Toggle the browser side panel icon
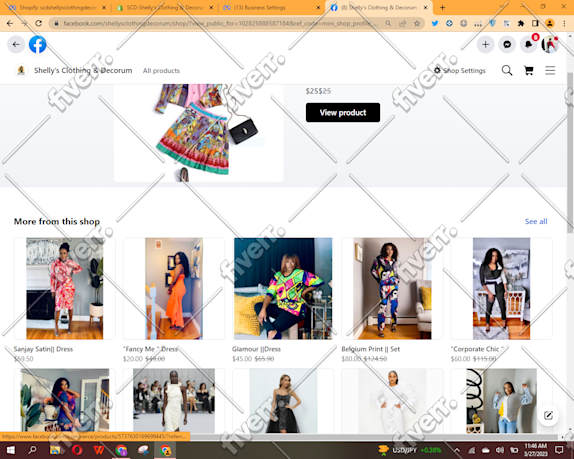Image resolution: width=574 pixels, height=459 pixels. [535, 23]
